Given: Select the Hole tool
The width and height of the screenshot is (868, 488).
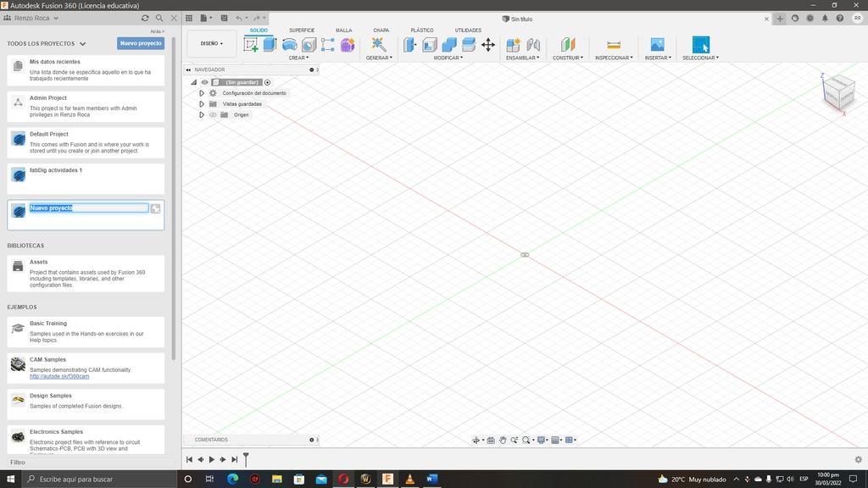Looking at the screenshot, I should (309, 45).
